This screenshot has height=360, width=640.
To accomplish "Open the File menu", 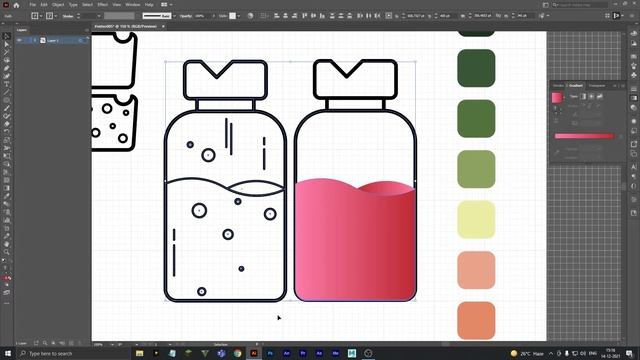I will pyautogui.click(x=33, y=5).
